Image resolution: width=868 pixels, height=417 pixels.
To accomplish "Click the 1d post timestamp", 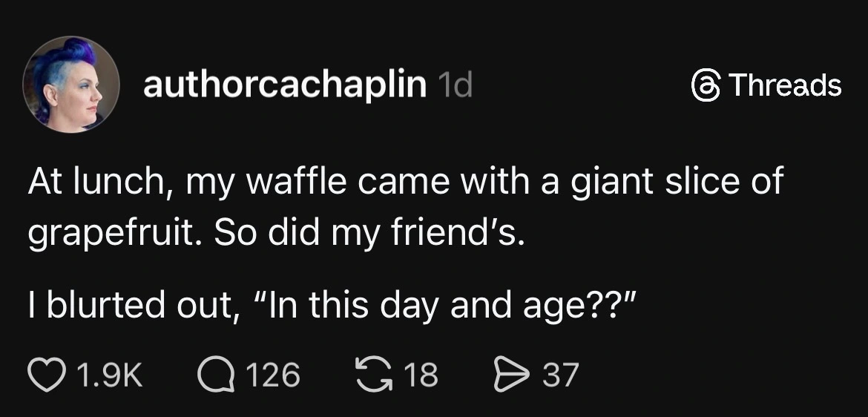I will click(455, 87).
